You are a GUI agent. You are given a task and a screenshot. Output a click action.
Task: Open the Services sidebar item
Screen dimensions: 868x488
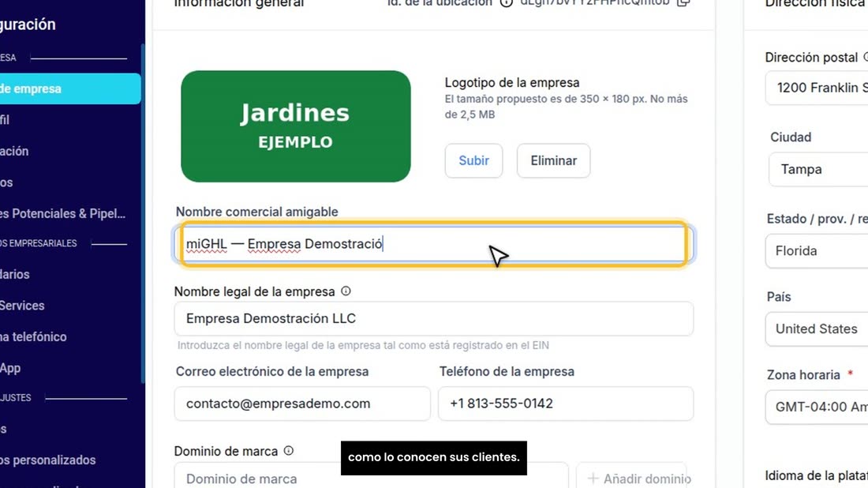pos(22,306)
